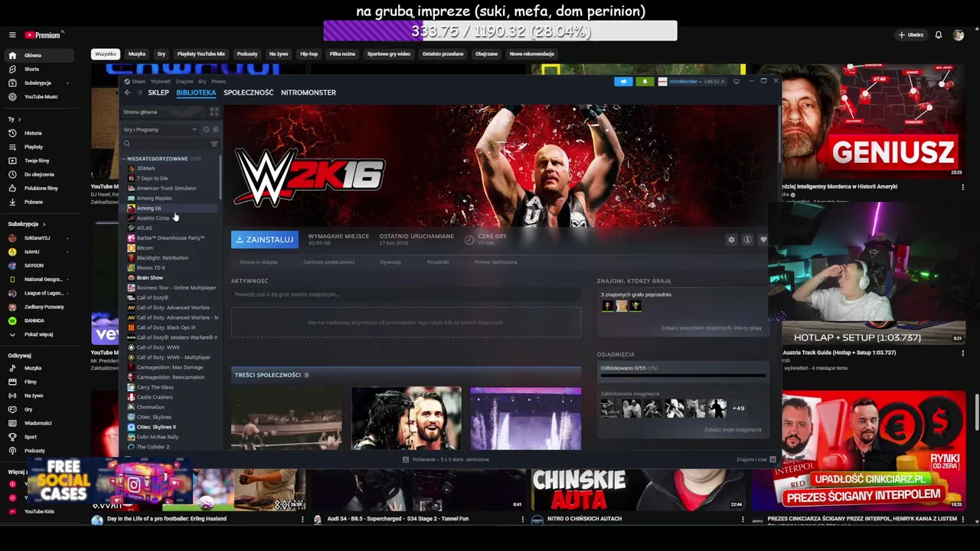Open Poradniki link
980x551 pixels.
438,262
